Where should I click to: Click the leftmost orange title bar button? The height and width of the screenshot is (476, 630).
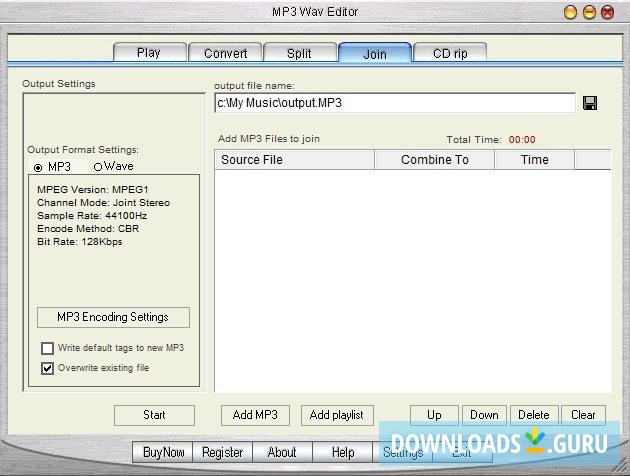(x=571, y=12)
